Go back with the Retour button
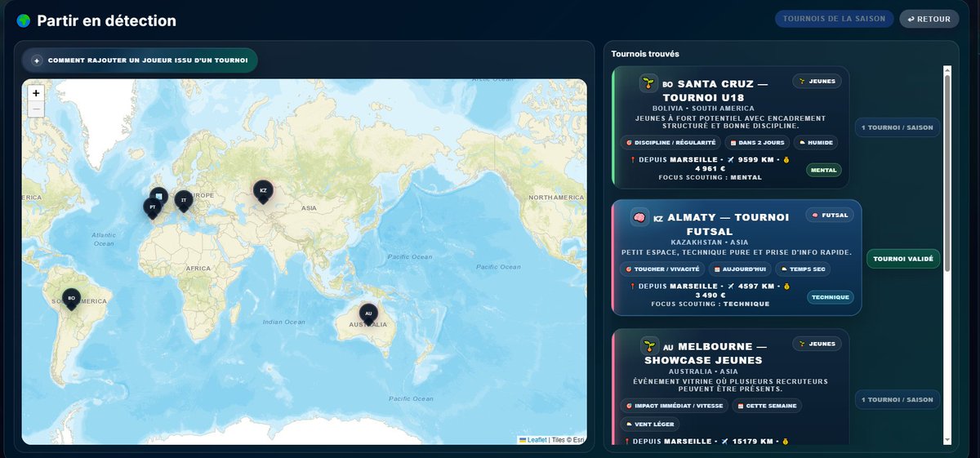Image resolution: width=980 pixels, height=458 pixels. pyautogui.click(x=929, y=19)
